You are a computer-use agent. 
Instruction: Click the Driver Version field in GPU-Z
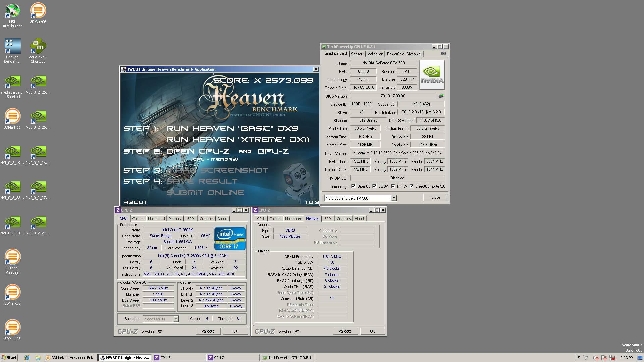pos(397,153)
